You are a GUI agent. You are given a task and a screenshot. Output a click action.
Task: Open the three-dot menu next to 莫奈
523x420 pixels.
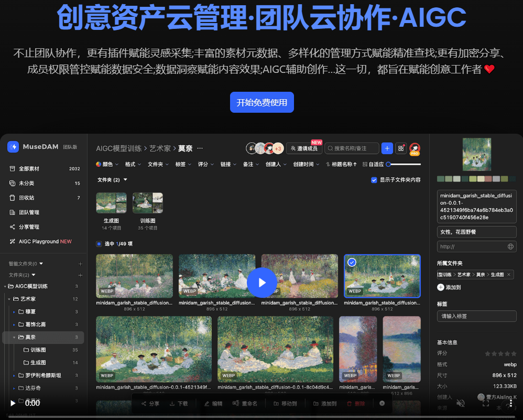click(200, 148)
